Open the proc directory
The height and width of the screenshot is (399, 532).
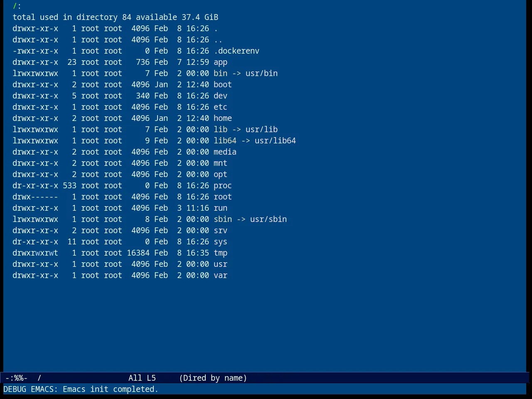coord(223,186)
